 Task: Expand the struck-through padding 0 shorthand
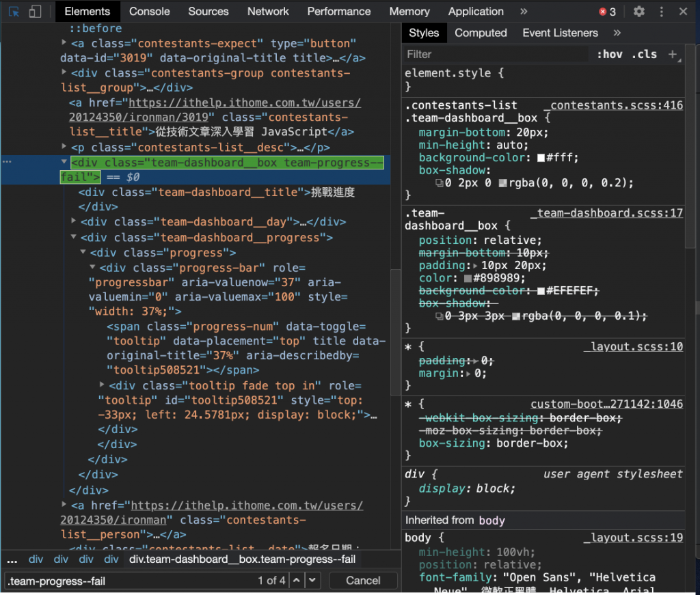pos(475,361)
